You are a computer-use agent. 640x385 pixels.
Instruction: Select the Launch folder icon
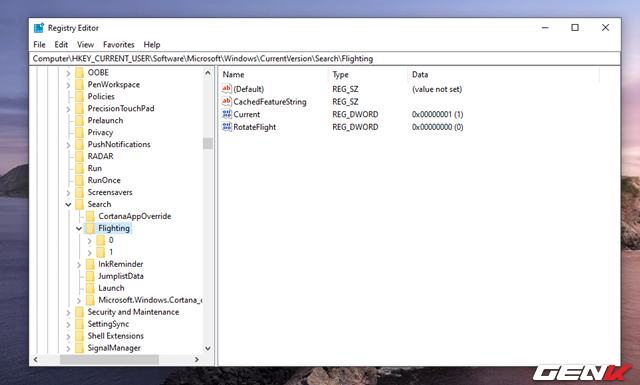click(90, 288)
